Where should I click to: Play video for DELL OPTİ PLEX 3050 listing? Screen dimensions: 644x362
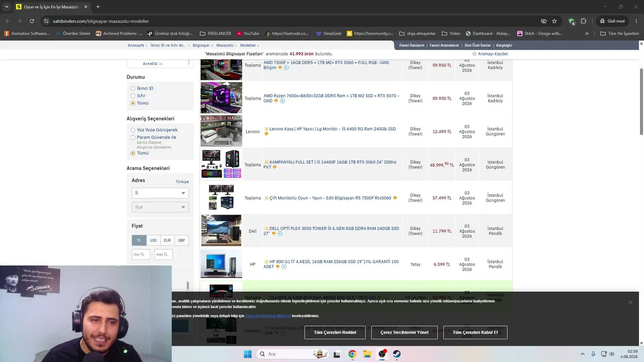(x=280, y=234)
